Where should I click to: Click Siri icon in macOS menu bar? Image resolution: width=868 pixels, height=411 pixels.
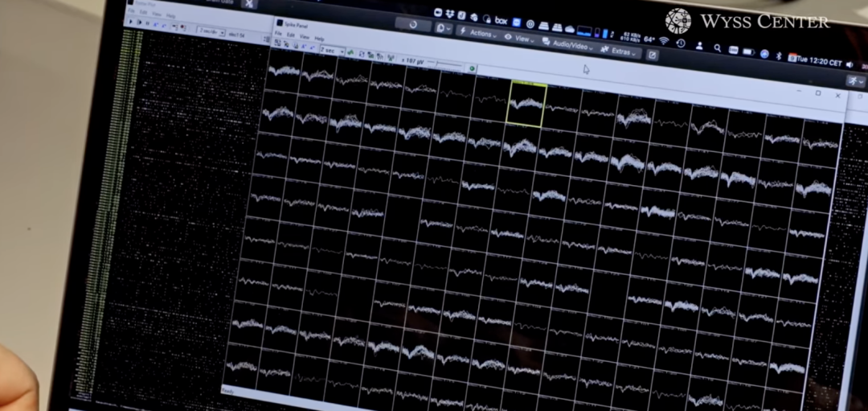[x=764, y=54]
